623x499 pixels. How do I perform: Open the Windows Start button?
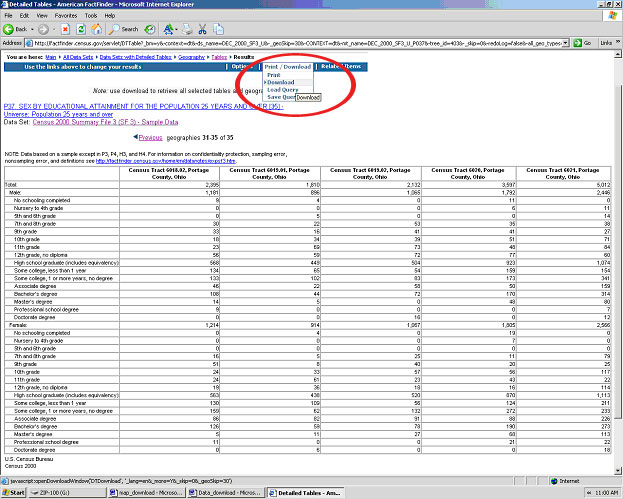tap(14, 493)
